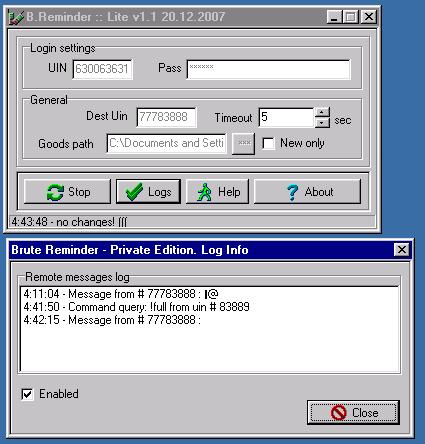Open the About dialog with question mark

(307, 191)
